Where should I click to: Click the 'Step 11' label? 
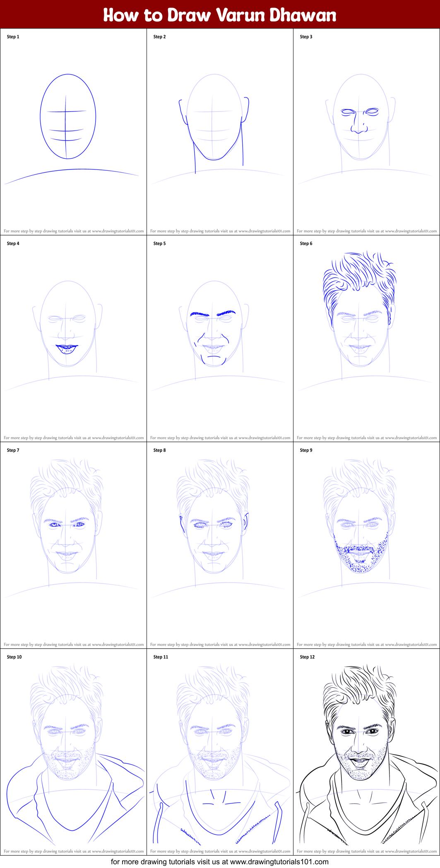(x=161, y=657)
